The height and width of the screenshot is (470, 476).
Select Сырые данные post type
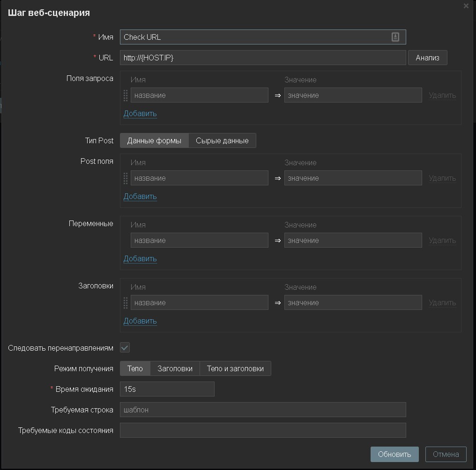tap(222, 140)
